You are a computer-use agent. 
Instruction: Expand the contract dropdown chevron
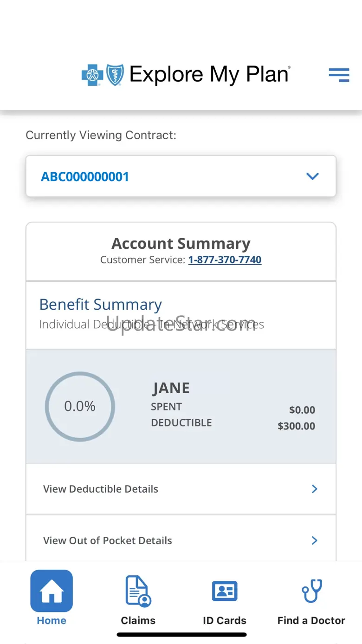pos(312,176)
